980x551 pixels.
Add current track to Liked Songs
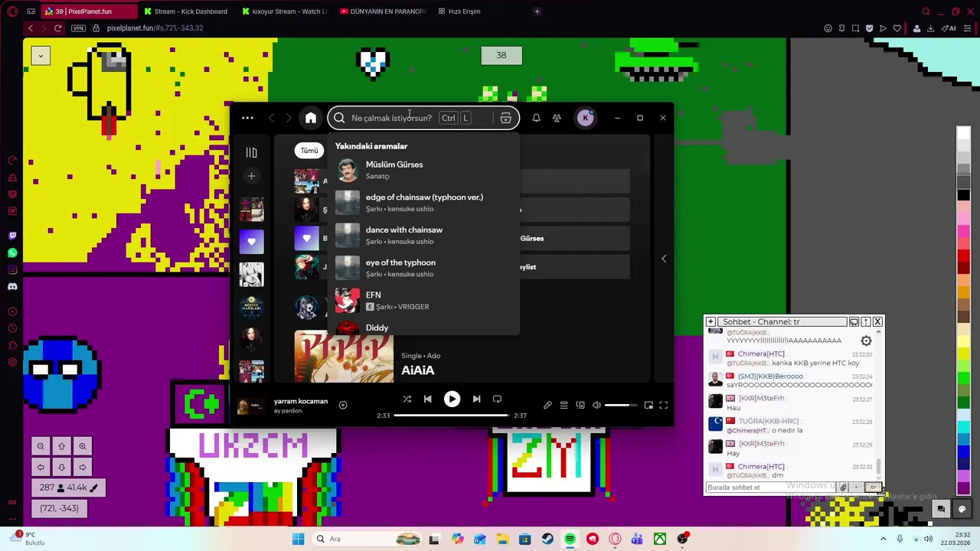pos(343,405)
